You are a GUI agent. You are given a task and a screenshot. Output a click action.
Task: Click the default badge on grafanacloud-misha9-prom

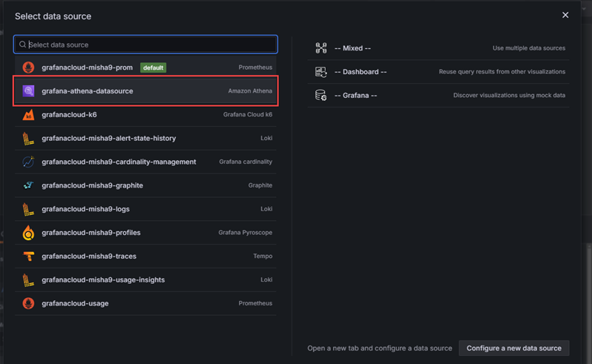tap(154, 67)
